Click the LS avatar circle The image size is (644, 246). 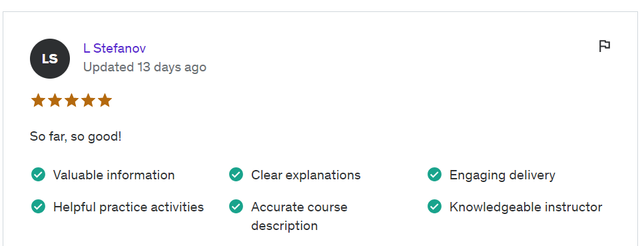(x=50, y=59)
